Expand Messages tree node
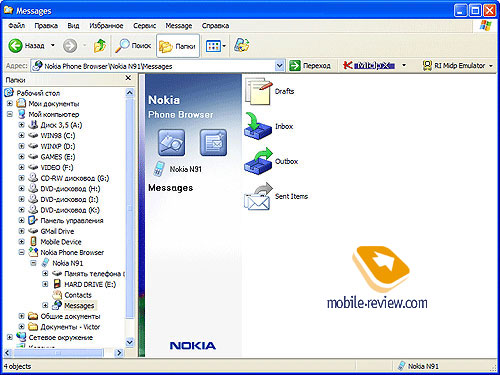This screenshot has height=375, width=500. tap(45, 305)
